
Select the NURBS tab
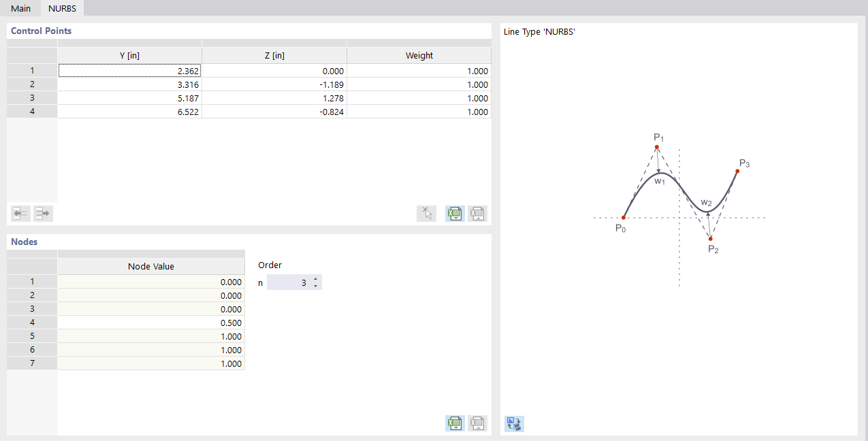(61, 8)
